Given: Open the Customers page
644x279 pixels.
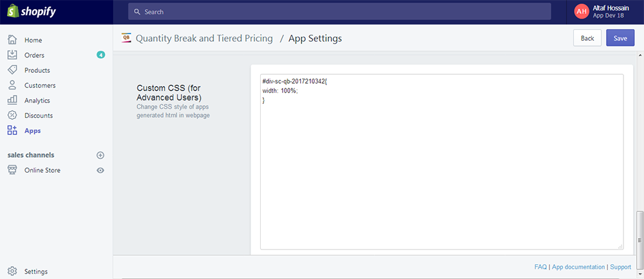Looking at the screenshot, I should (x=40, y=85).
